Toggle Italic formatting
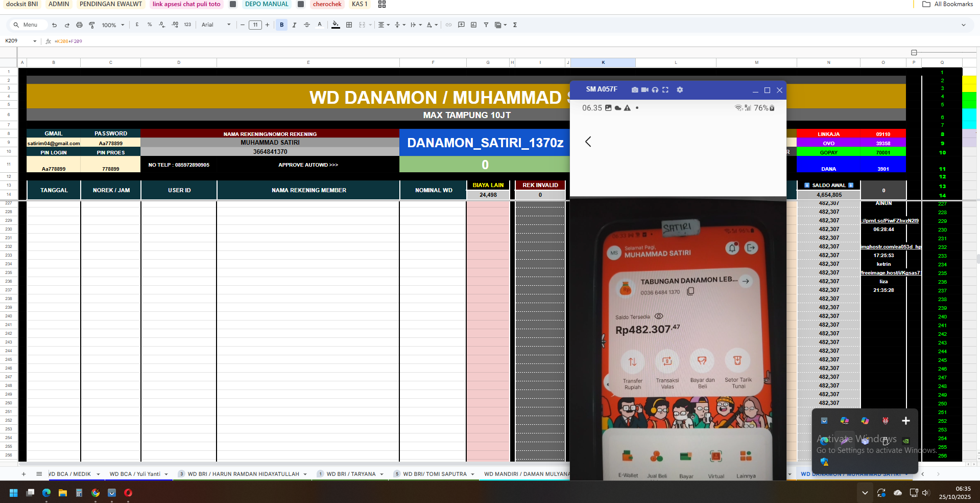 [294, 25]
